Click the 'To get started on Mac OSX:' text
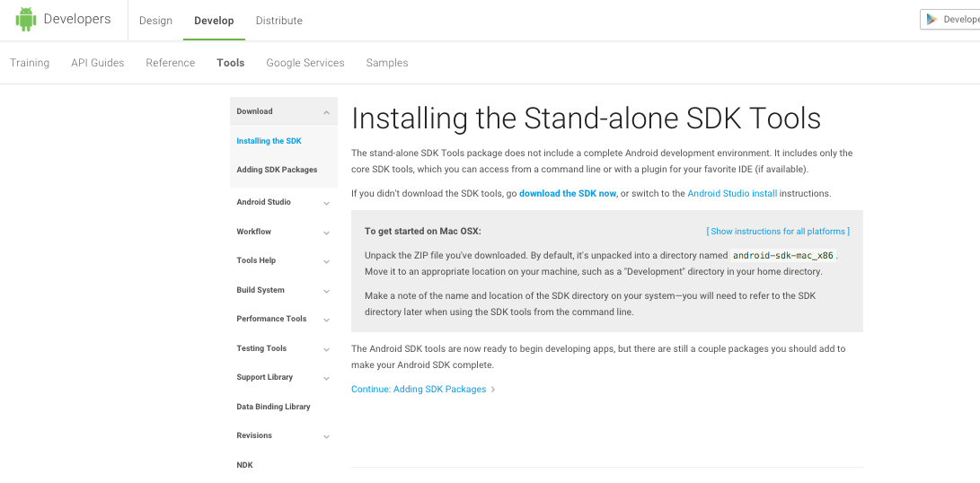Viewport: 980px width, 483px height. click(423, 232)
